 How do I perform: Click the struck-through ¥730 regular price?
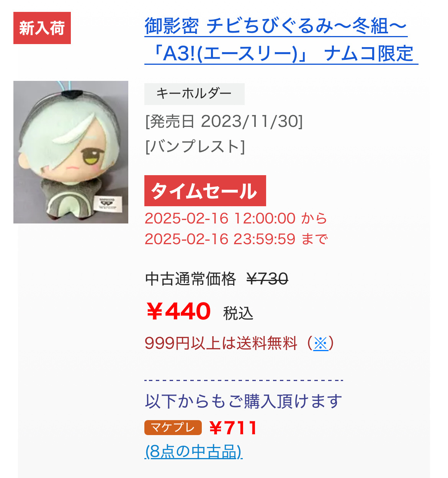[x=267, y=279]
